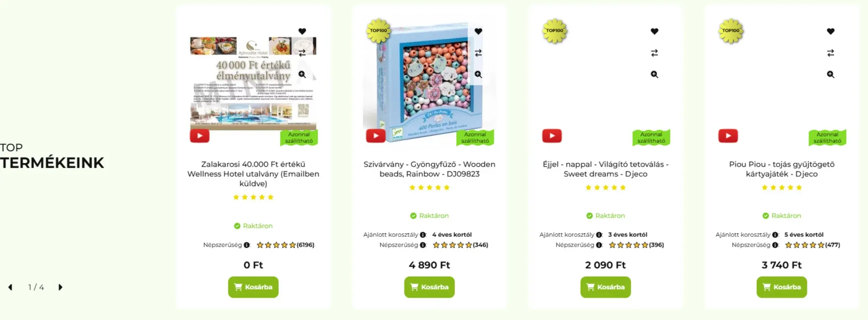The height and width of the screenshot is (320, 868).
Task: Show info for Ajánlott korosztály on beads
Action: 423,235
